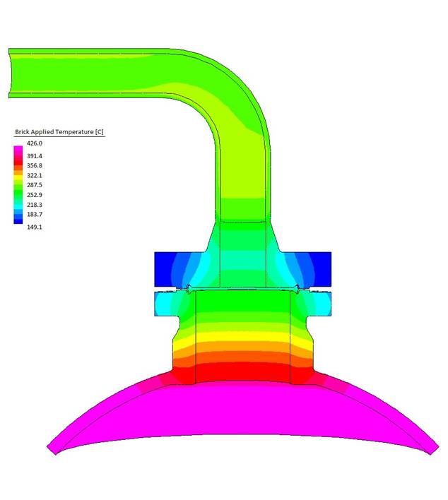
Task: Click the 391.4 legend label
Action: 35,156
